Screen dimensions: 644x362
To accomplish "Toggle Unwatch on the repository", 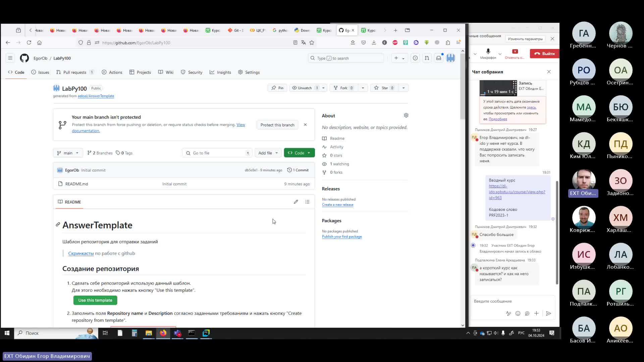I will [x=305, y=88].
